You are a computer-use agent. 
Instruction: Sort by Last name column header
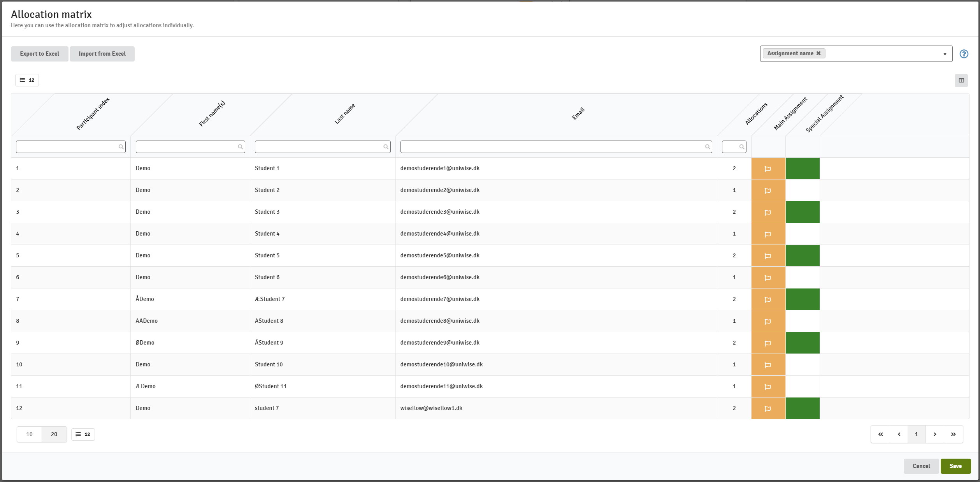click(344, 114)
